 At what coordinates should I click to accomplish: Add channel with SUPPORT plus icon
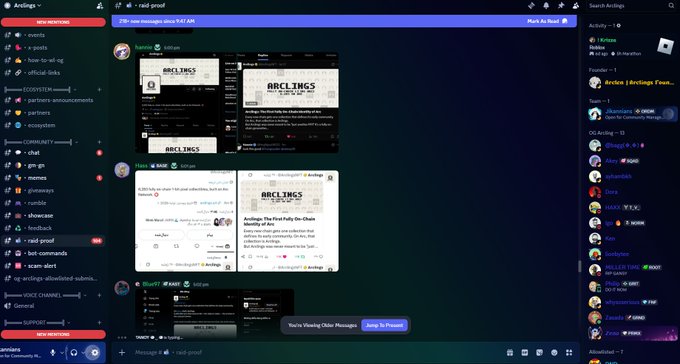[99, 323]
